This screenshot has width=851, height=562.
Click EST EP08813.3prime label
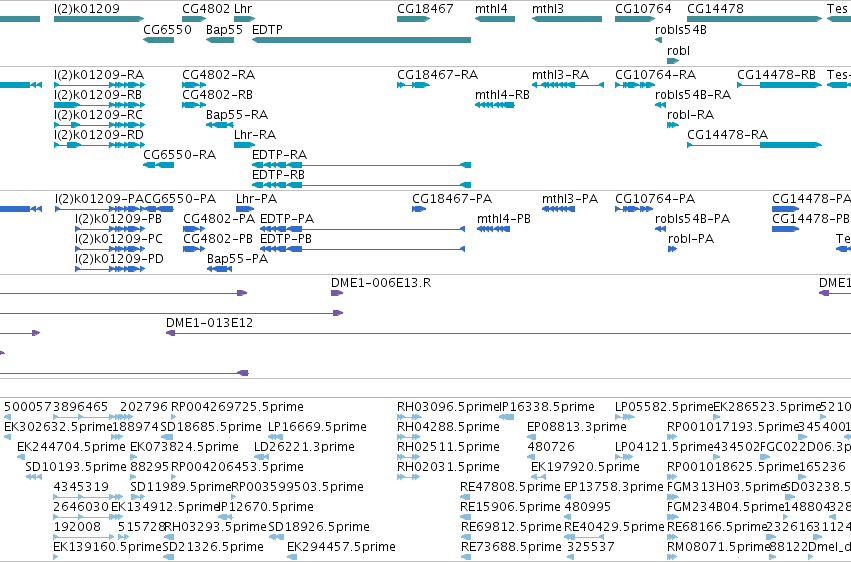point(577,427)
